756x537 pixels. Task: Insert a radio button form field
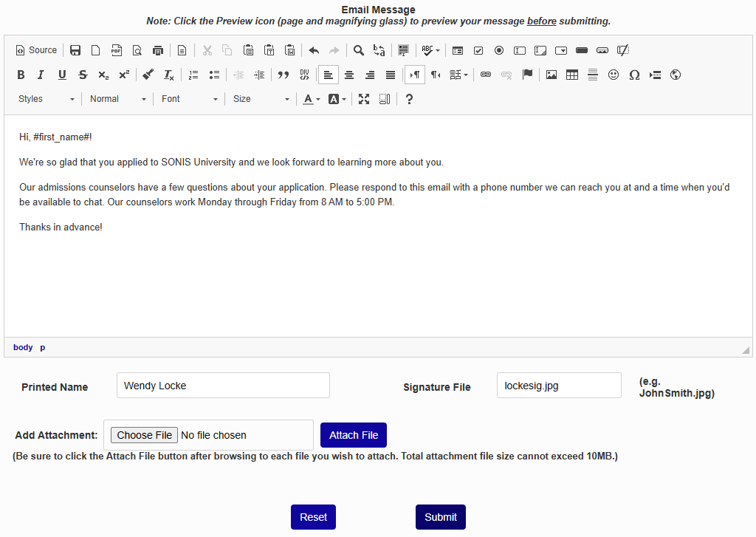(x=499, y=50)
